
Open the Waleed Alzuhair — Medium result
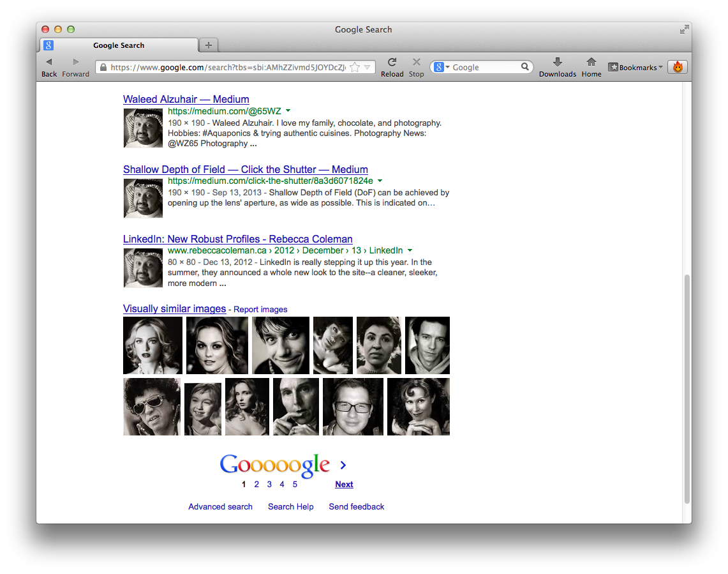tap(186, 99)
